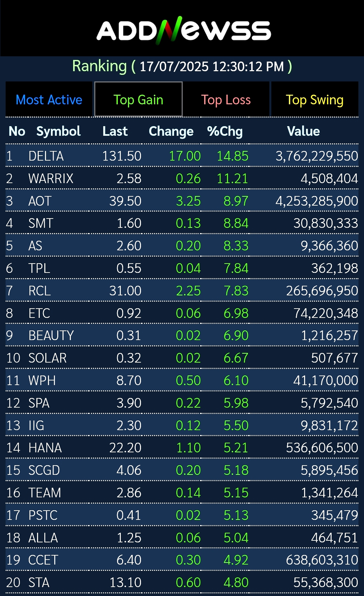The height and width of the screenshot is (596, 364).
Task: Click the Value column header
Action: click(303, 131)
